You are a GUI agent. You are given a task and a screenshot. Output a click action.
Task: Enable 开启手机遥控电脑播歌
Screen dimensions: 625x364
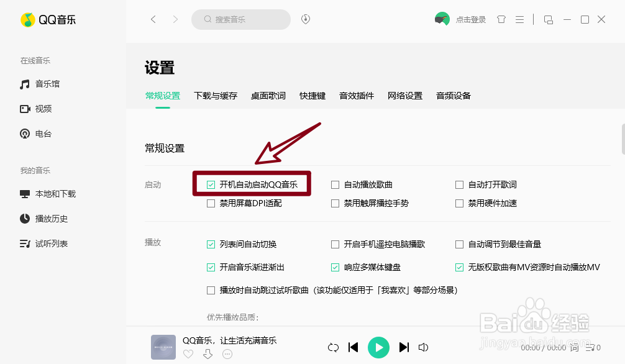[x=335, y=244]
